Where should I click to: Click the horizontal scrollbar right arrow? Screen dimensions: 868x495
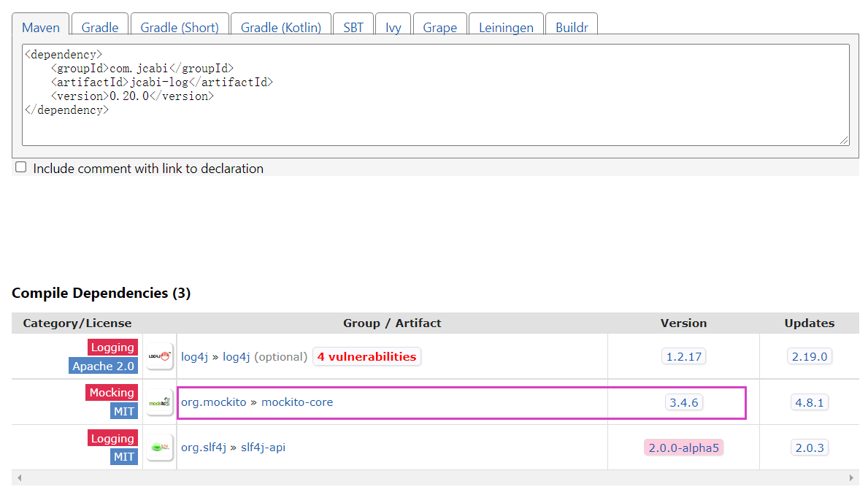point(851,477)
